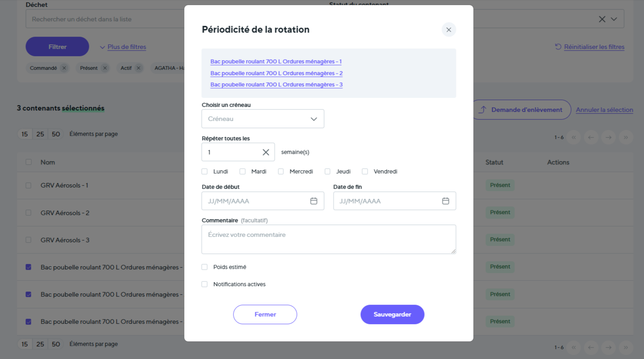
Task: Expand Plus de filtres
Action: (123, 47)
